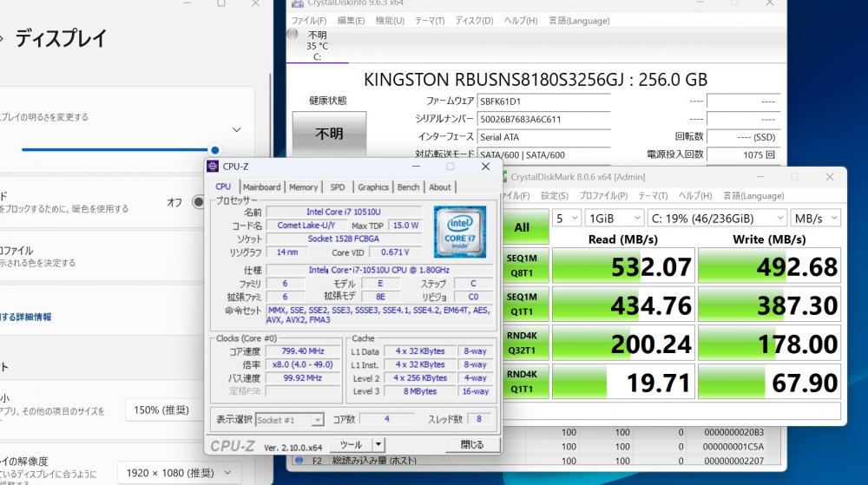The image size is (868, 485).
Task: Click the interface field Serial ATA
Action: 543,137
